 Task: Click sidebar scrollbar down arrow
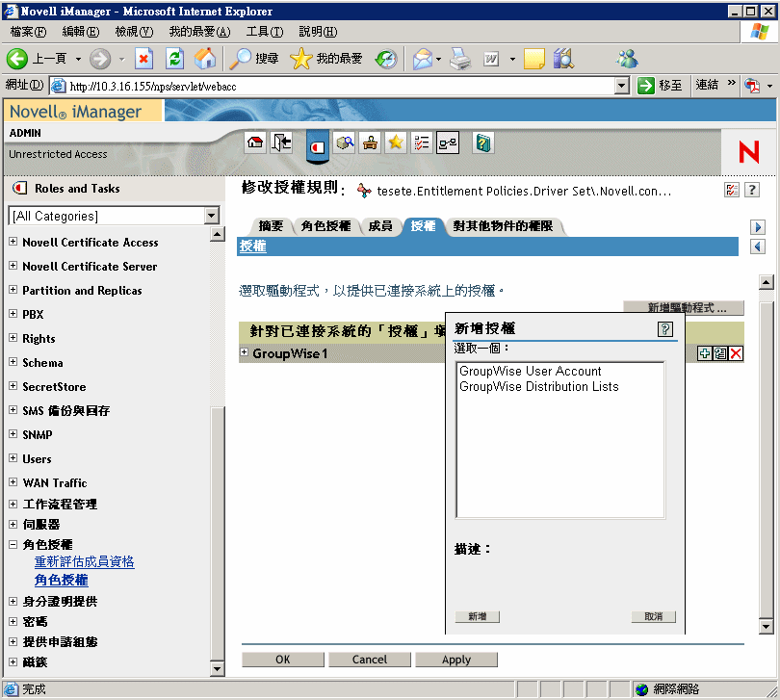click(217, 668)
